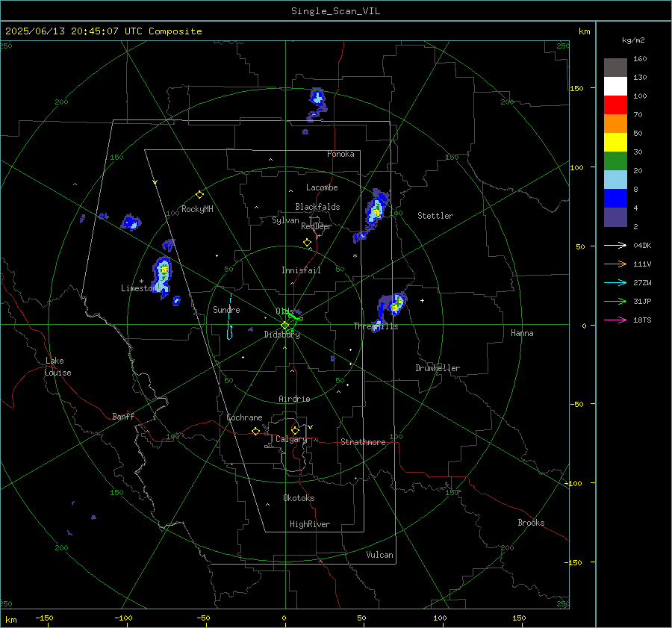Image resolution: width=672 pixels, height=628 pixels.
Task: Click the radar center diamond at Didsbury
Action: click(285, 325)
